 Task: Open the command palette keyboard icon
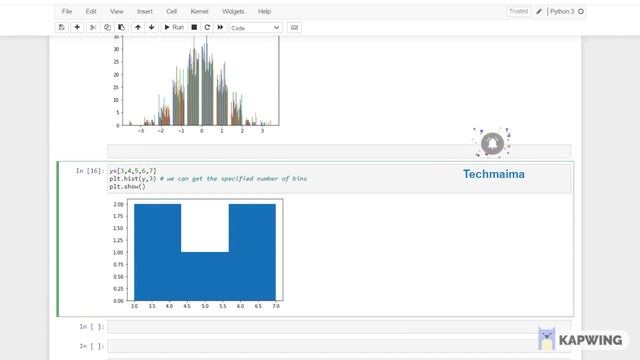click(x=294, y=27)
